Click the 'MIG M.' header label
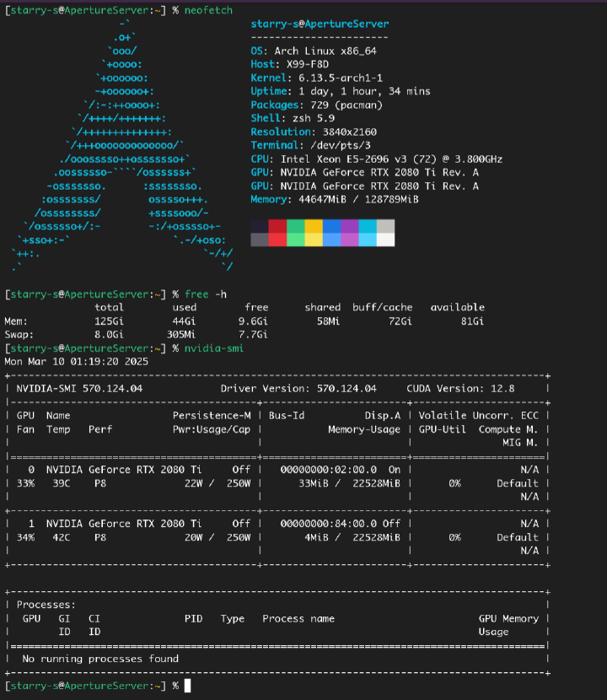607x700 pixels. tap(520, 443)
